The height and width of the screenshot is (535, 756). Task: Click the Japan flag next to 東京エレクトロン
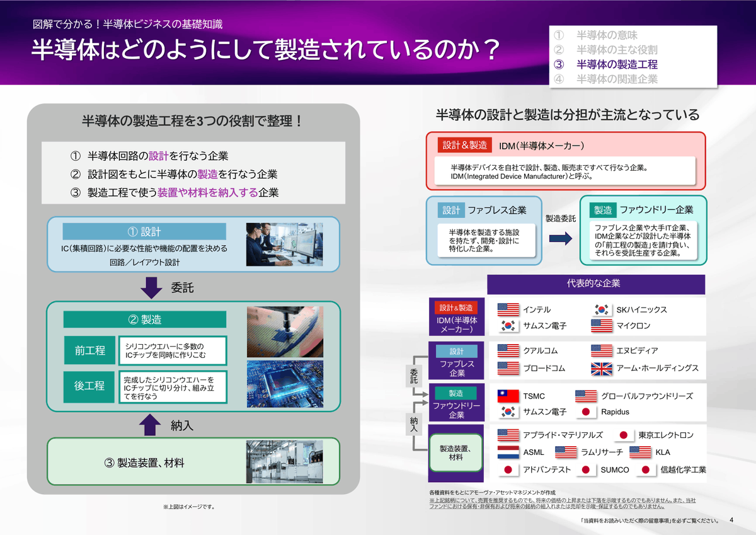(x=624, y=435)
